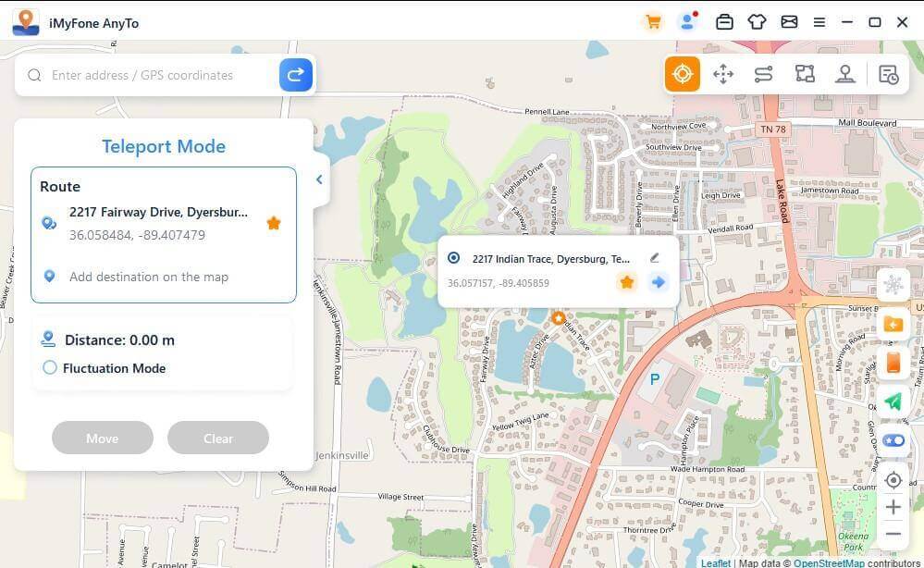The image size is (924, 568).
Task: Click the green paper plane icon
Action: pos(893,401)
